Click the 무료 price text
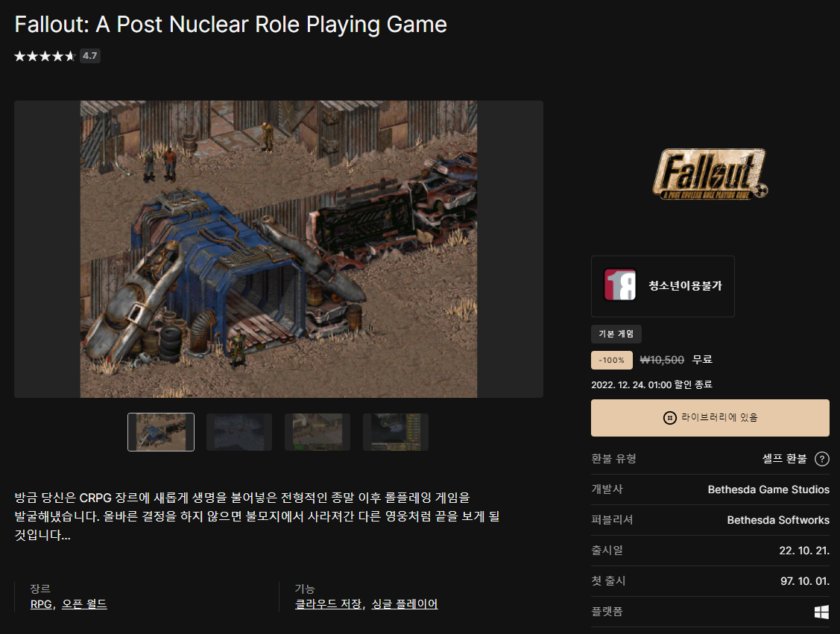This screenshot has width=840, height=634. pyautogui.click(x=702, y=360)
